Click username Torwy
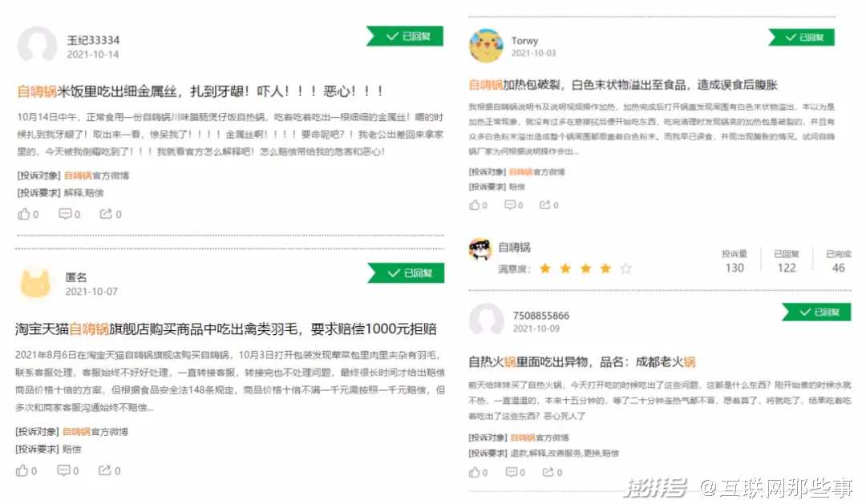The width and height of the screenshot is (866, 504). coord(524,40)
